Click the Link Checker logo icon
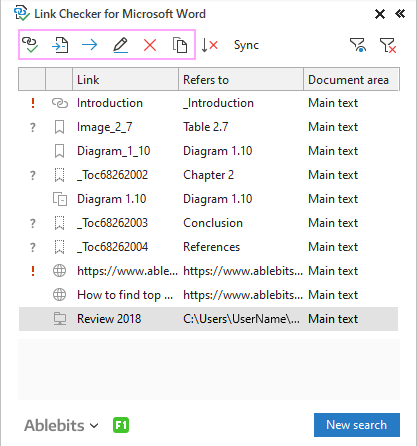 [22, 13]
